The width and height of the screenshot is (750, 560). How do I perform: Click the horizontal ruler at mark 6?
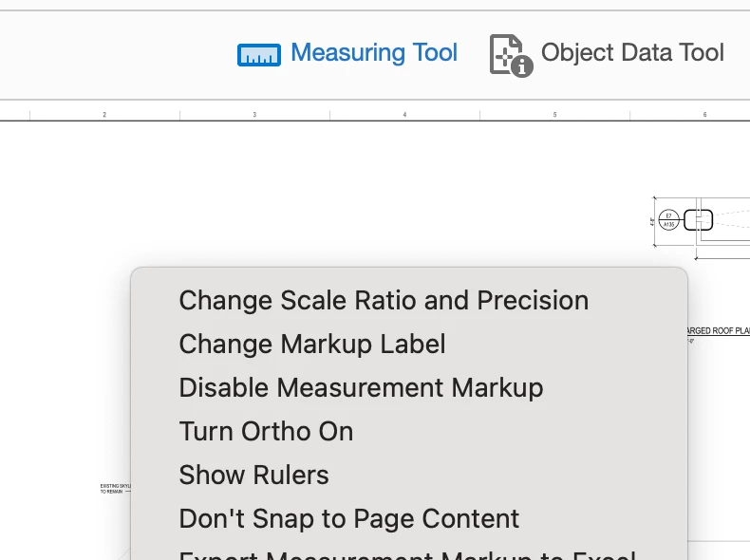point(704,115)
